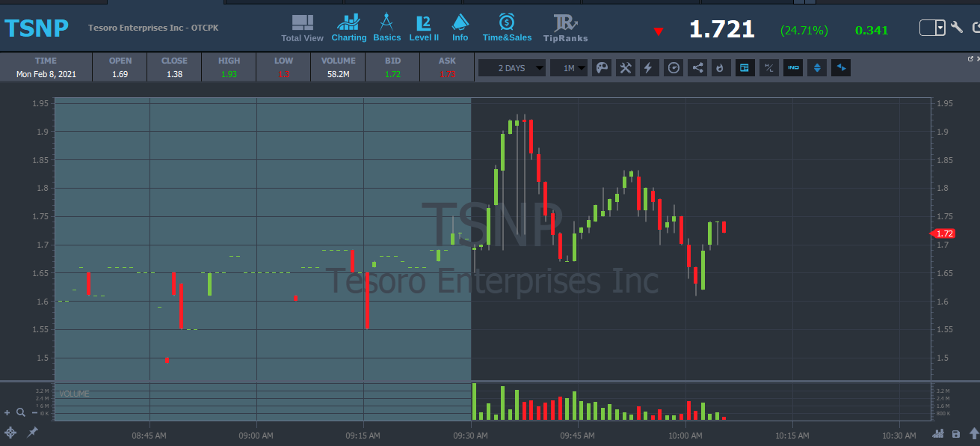
Task: Click the red down triangle price indicator
Action: click(658, 31)
